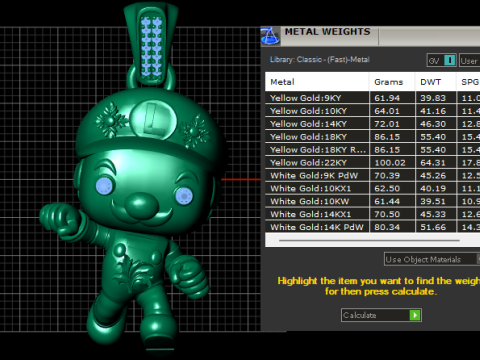Screen dimensions: 480x360
Task: Click the 72.01 grams value
Action: click(x=387, y=124)
